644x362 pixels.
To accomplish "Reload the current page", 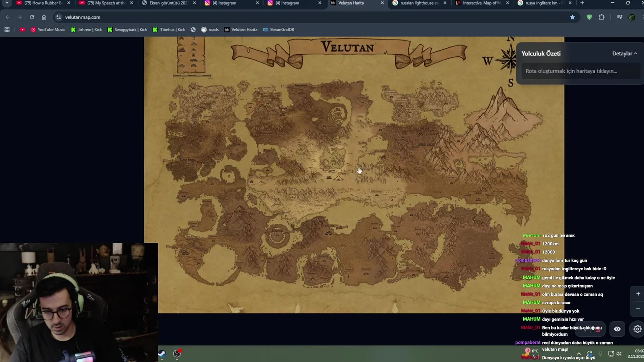I will pos(32,17).
